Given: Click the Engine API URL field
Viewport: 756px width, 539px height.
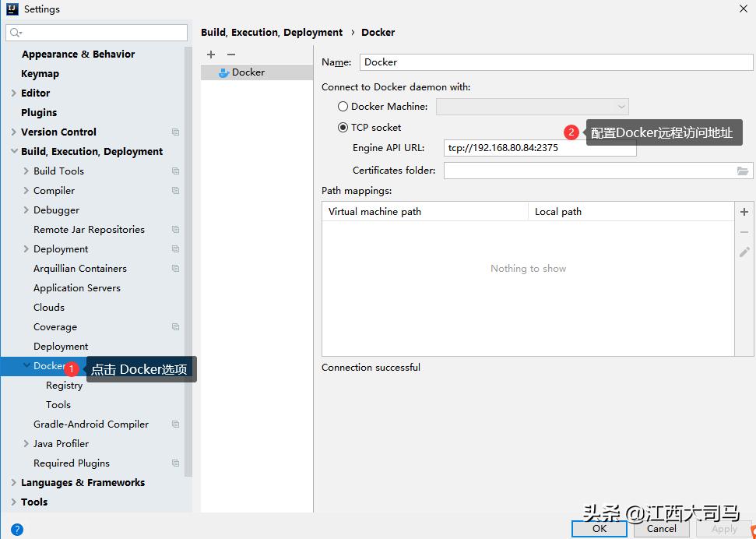Looking at the screenshot, I should click(x=540, y=148).
